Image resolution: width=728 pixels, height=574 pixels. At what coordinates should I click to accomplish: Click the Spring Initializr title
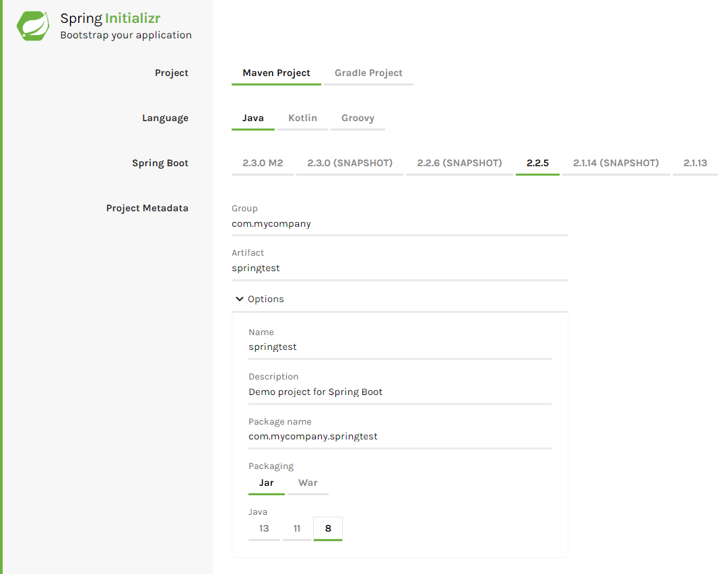pyautogui.click(x=110, y=18)
